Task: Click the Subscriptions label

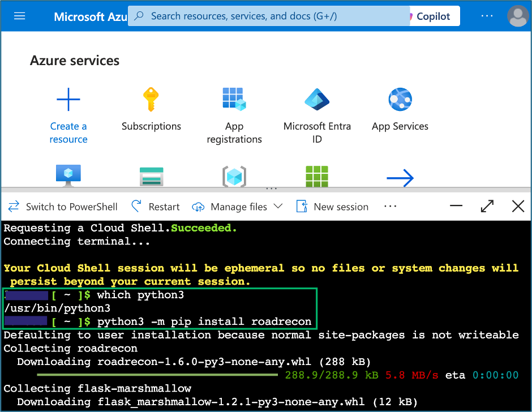Action: [x=151, y=126]
